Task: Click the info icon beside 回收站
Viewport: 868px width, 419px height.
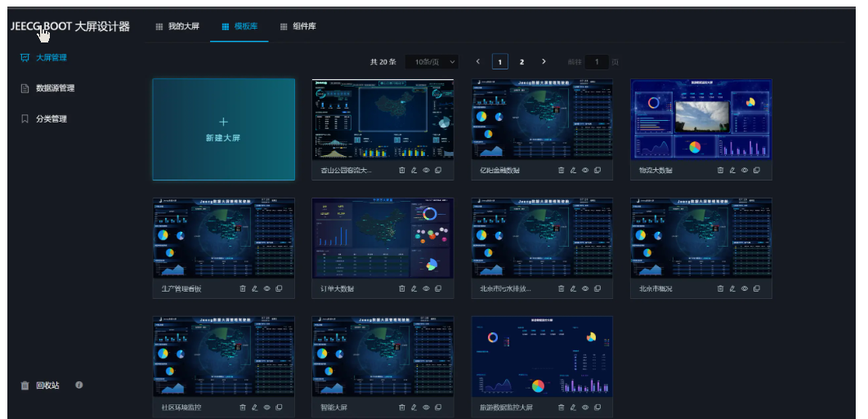Action: [x=79, y=385]
